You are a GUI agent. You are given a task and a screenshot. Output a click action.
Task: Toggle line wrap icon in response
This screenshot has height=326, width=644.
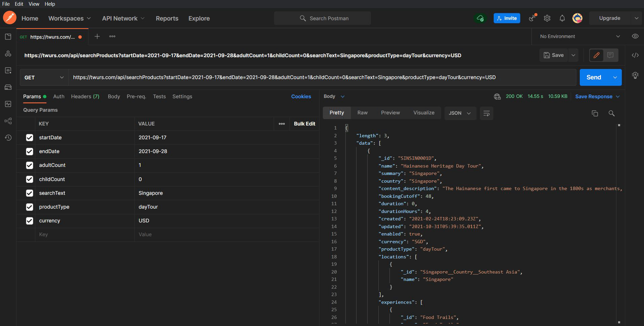click(x=486, y=113)
